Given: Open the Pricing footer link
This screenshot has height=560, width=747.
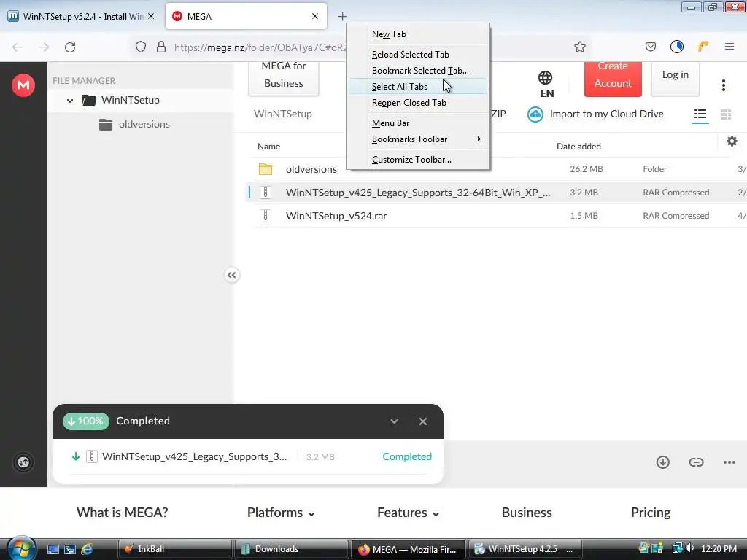Looking at the screenshot, I should pyautogui.click(x=650, y=513).
